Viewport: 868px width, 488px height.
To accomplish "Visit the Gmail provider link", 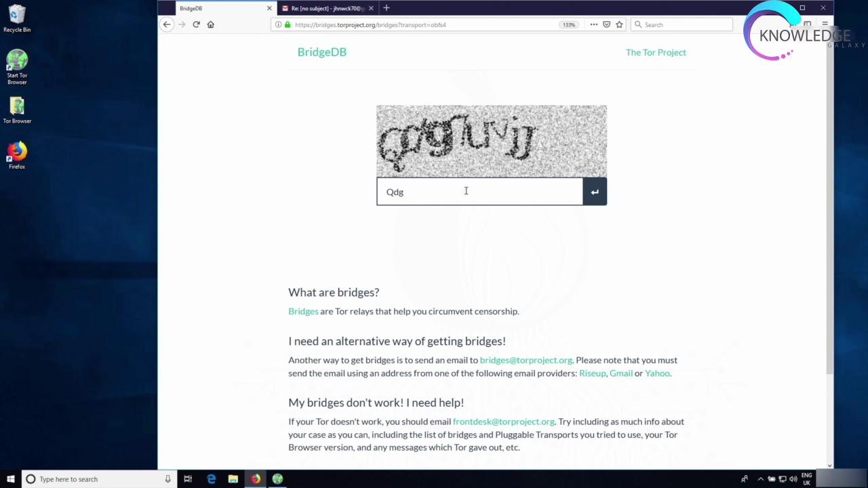I will point(621,373).
